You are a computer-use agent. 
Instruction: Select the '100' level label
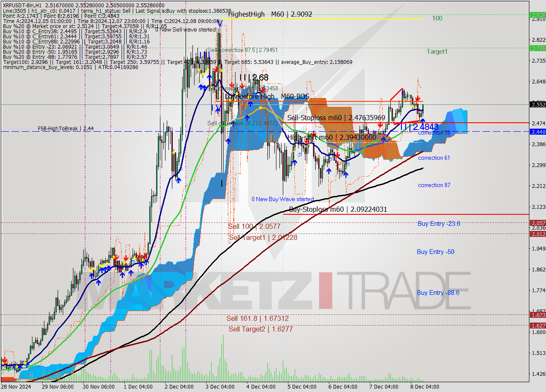pos(437,18)
